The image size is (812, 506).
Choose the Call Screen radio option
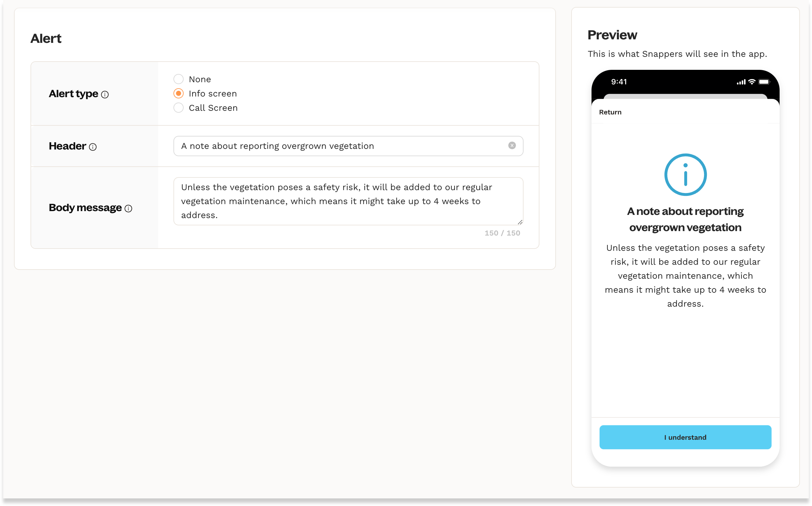pyautogui.click(x=179, y=108)
